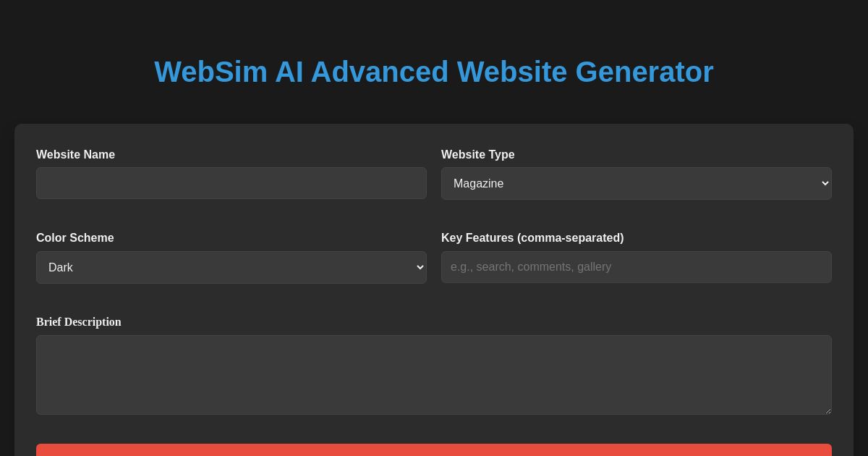Click the empty Website Name text box
Screen dimensions: 868x456
coord(231,183)
